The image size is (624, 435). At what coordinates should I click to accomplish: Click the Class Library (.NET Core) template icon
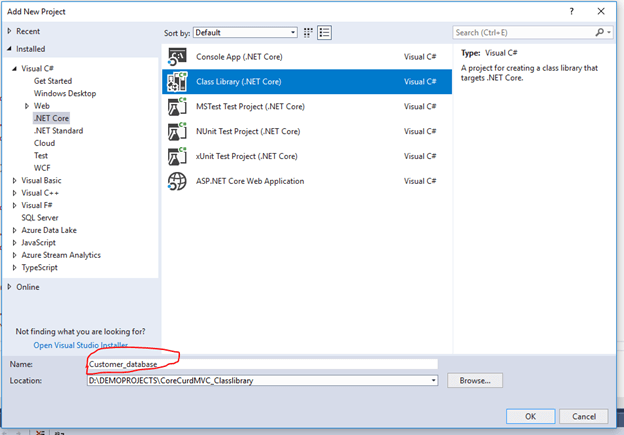coord(177,82)
